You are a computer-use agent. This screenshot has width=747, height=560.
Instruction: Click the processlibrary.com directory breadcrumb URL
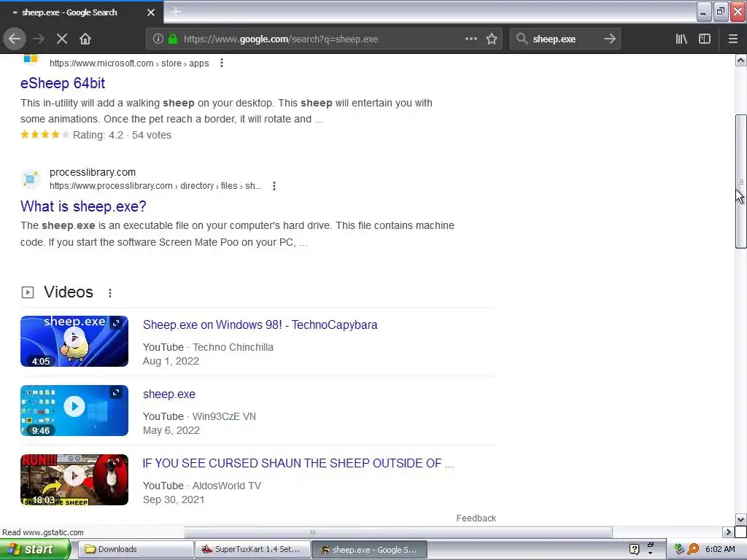point(156,186)
